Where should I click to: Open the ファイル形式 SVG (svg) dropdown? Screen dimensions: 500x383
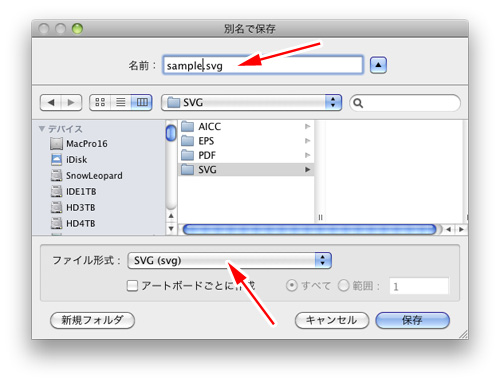pyautogui.click(x=229, y=260)
